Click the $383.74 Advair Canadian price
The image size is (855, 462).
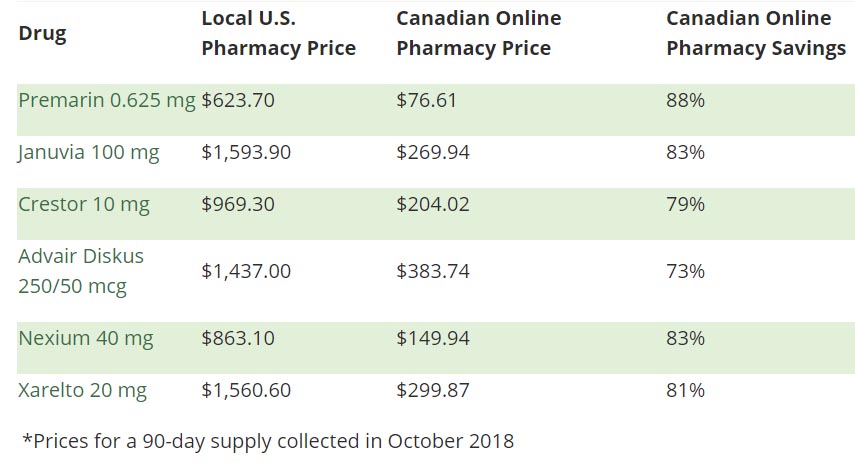pos(433,271)
